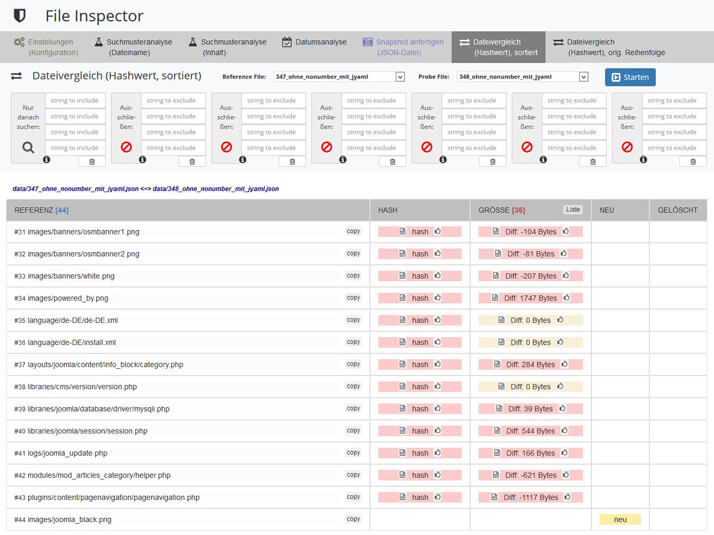Click the yellow neu badge for joomla_black.png
Screen dimensions: 714x535
(x=620, y=520)
